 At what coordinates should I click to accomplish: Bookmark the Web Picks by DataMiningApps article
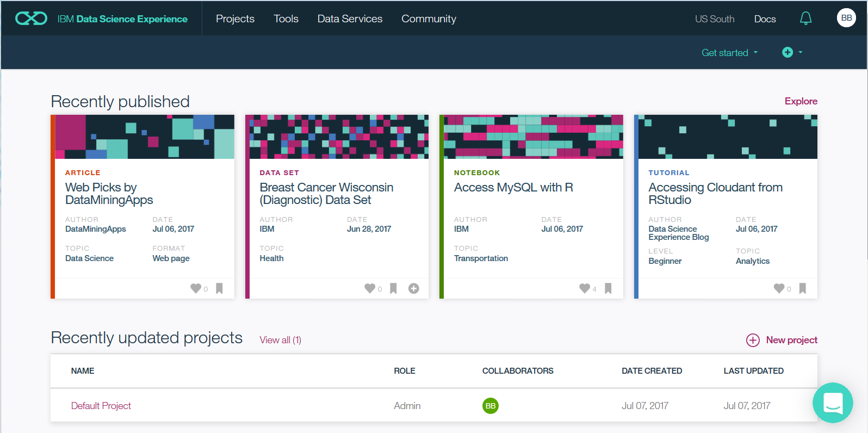(x=219, y=288)
